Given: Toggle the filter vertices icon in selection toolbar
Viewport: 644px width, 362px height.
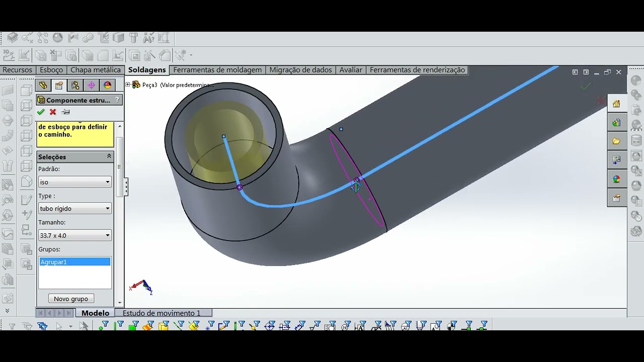Looking at the screenshot, I should (x=104, y=326).
